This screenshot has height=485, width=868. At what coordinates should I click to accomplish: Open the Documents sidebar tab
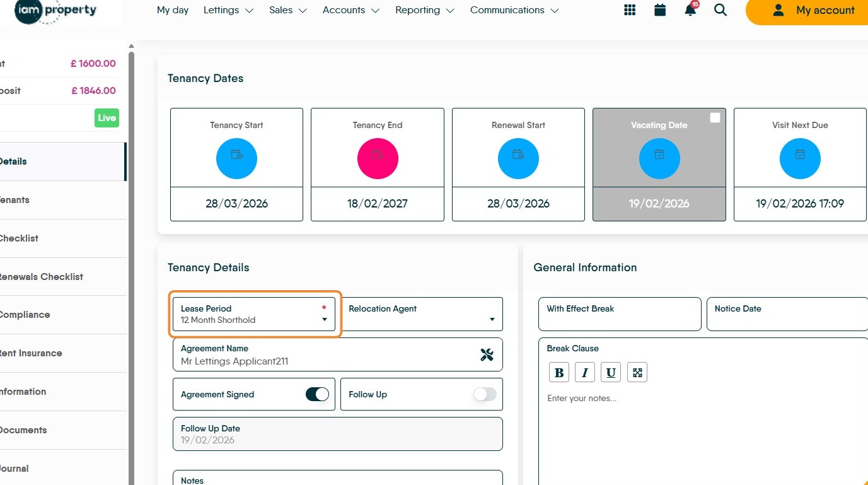click(x=62, y=430)
